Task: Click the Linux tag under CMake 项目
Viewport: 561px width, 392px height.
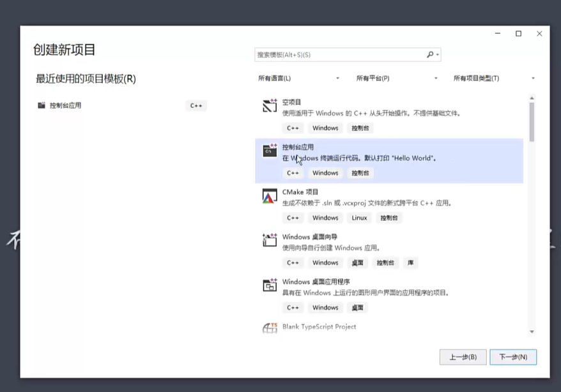Action: coord(359,218)
